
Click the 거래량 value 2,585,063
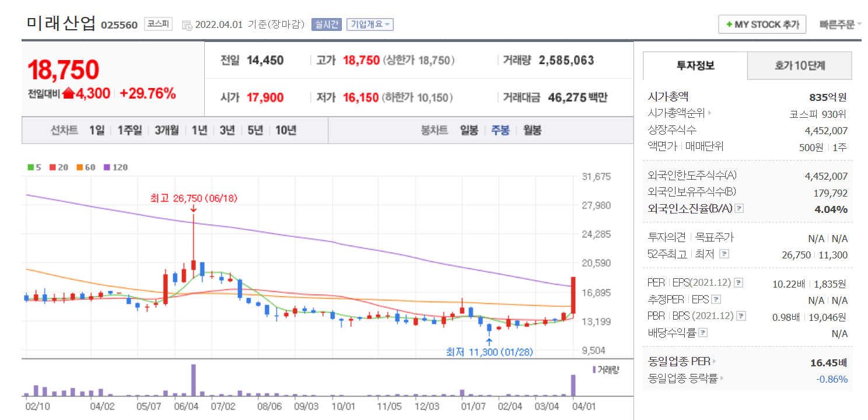click(566, 60)
